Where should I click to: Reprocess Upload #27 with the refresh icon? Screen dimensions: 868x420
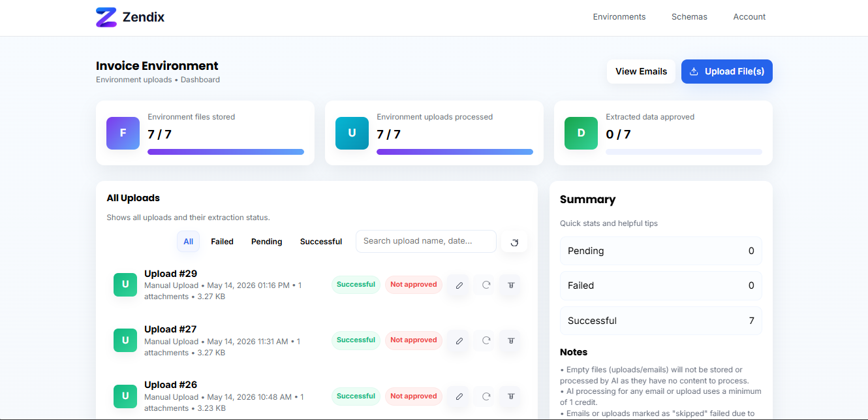[x=486, y=340]
